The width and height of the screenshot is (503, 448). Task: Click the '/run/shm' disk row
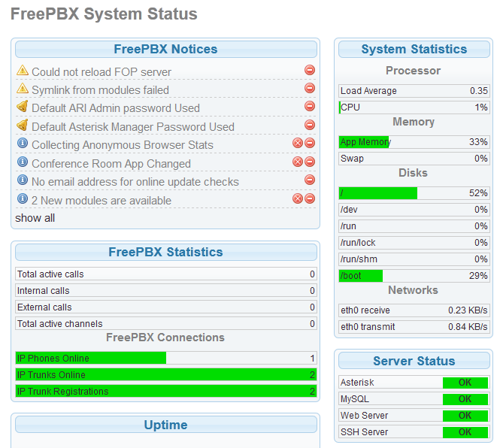(x=414, y=259)
